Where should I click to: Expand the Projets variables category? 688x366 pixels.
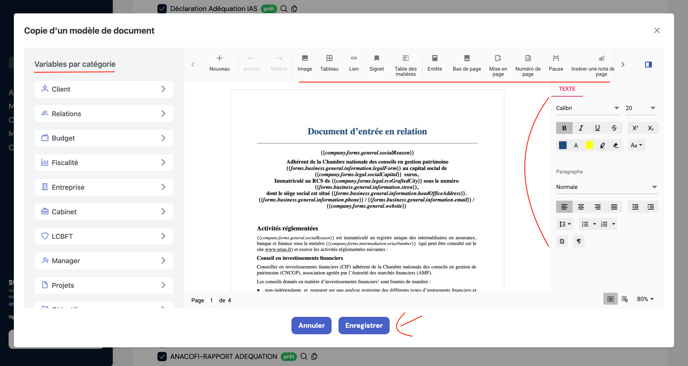(104, 285)
